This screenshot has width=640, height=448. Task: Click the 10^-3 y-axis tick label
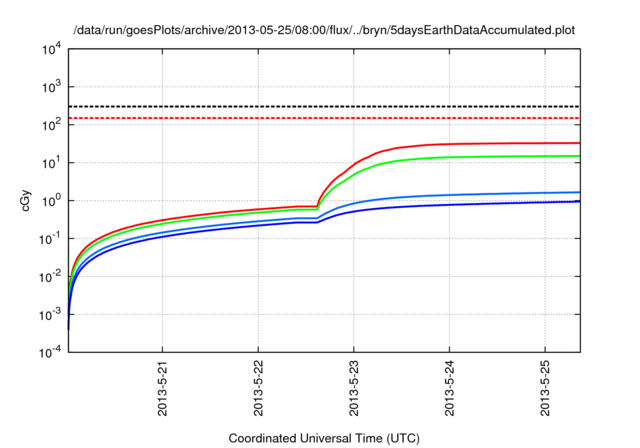[x=50, y=314]
